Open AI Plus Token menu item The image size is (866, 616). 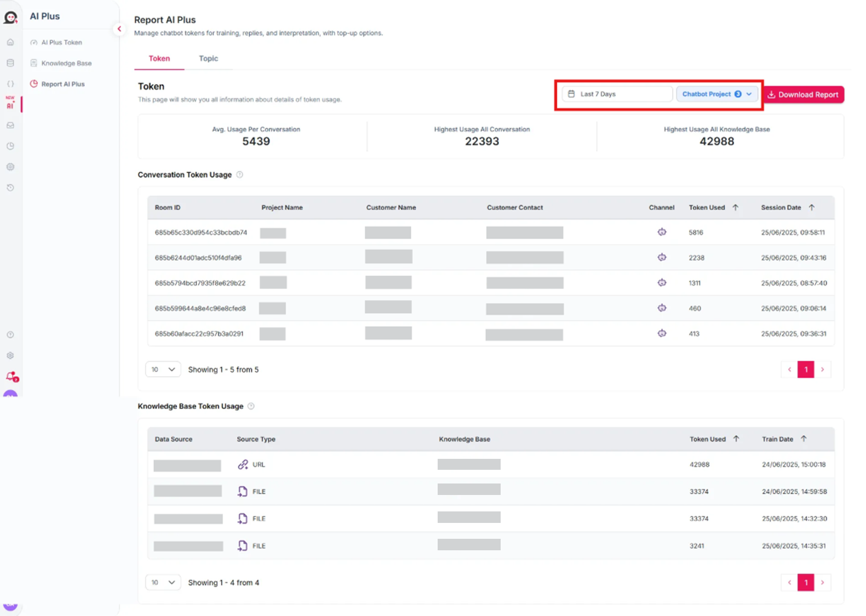pyautogui.click(x=61, y=43)
